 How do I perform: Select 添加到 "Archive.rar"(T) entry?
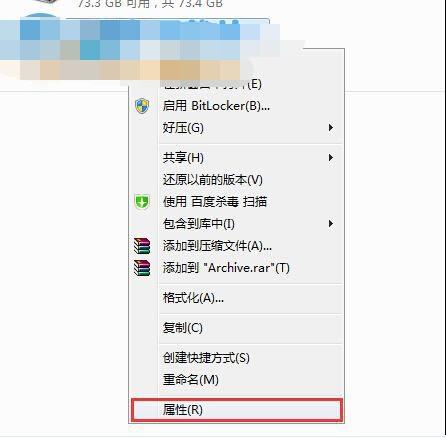pyautogui.click(x=236, y=268)
